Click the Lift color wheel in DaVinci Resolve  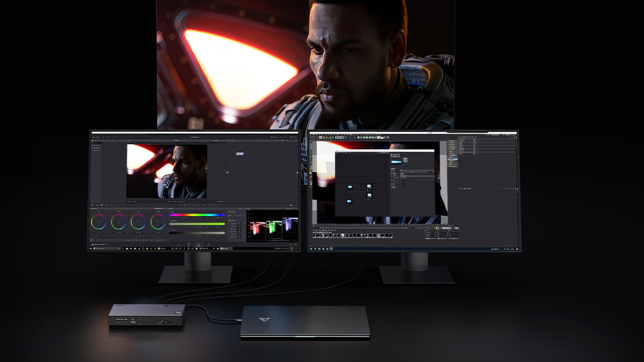[x=99, y=222]
